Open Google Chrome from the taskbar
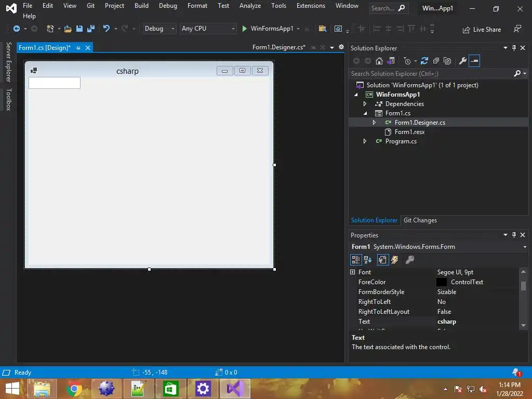 (74, 389)
